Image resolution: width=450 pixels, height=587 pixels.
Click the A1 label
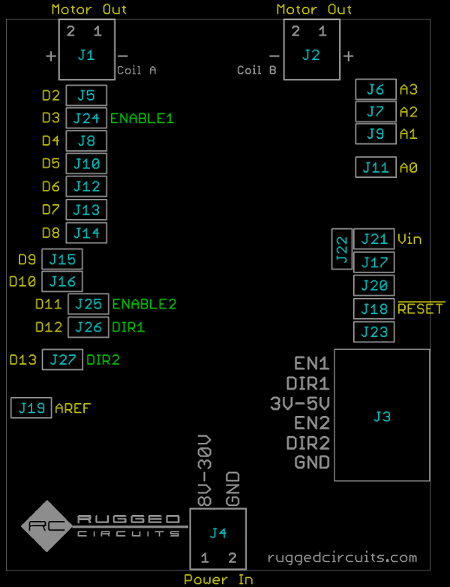pyautogui.click(x=408, y=134)
